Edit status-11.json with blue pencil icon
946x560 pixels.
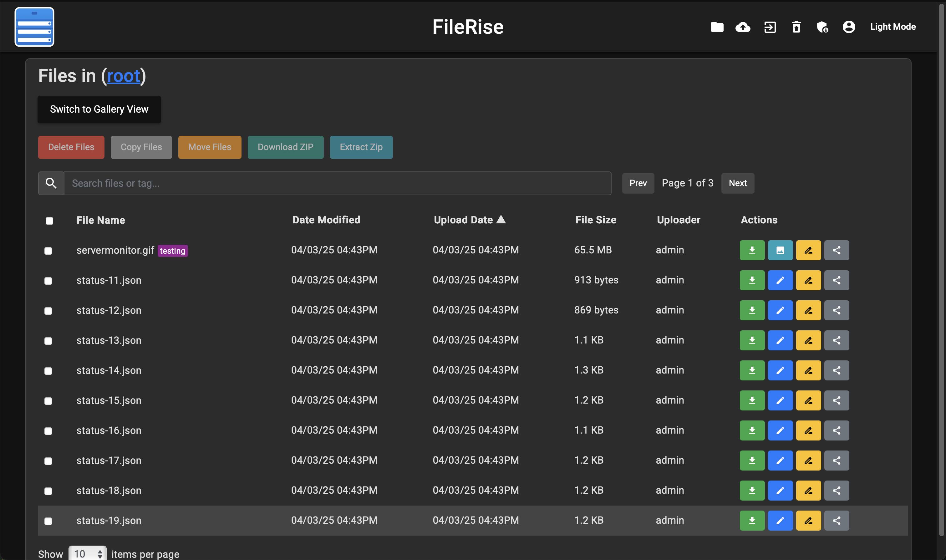pyautogui.click(x=780, y=280)
